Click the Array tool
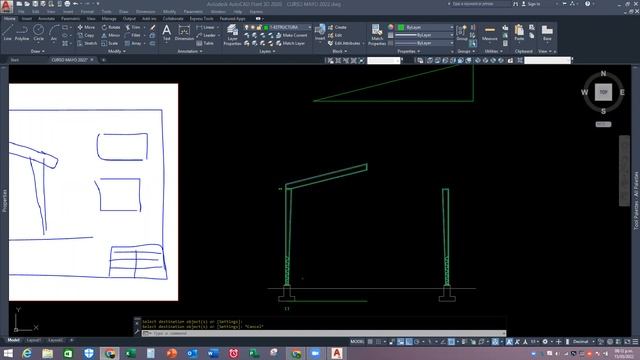640x360 pixels. 133,43
